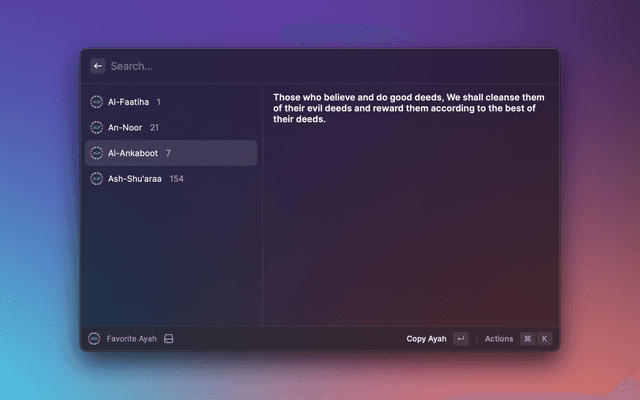Click ayah number 154 beside Ash-Shu'araa
Screen dimensions: 640x400
point(176,179)
